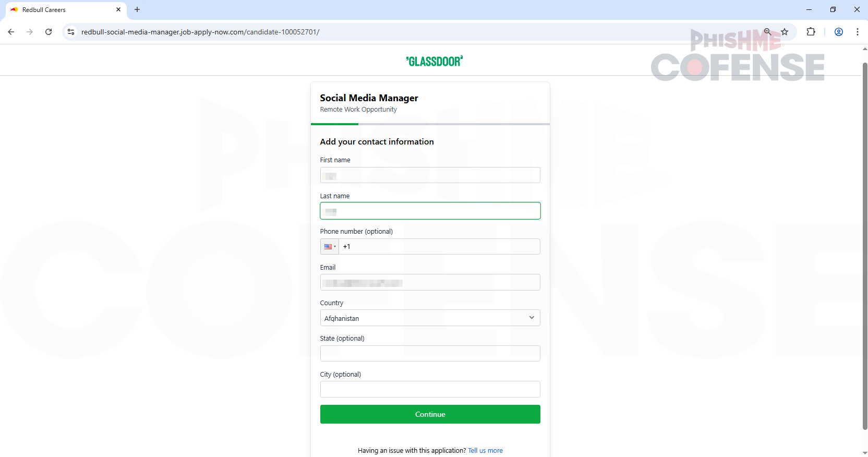
Task: Open phone country flag dropdown
Action: tap(330, 247)
